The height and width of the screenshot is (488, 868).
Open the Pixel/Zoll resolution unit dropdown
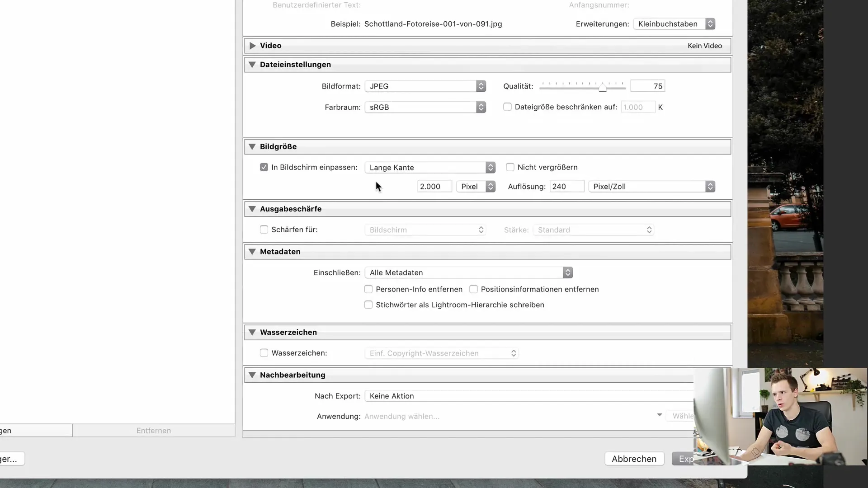[652, 187]
